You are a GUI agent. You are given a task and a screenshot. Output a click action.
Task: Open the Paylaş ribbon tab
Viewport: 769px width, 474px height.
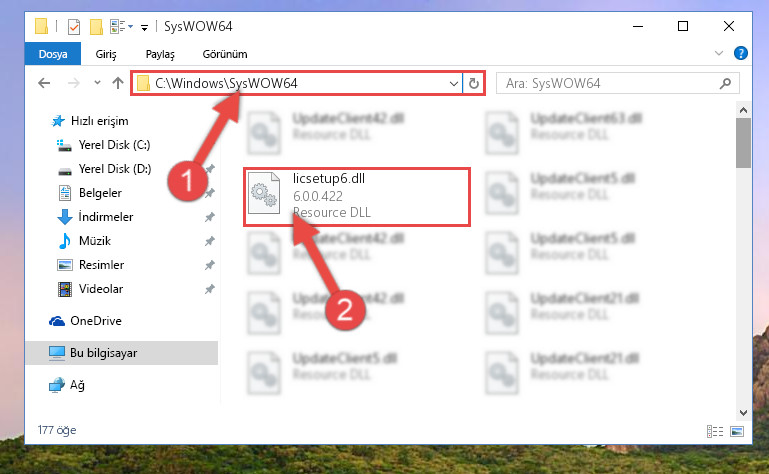pos(160,54)
